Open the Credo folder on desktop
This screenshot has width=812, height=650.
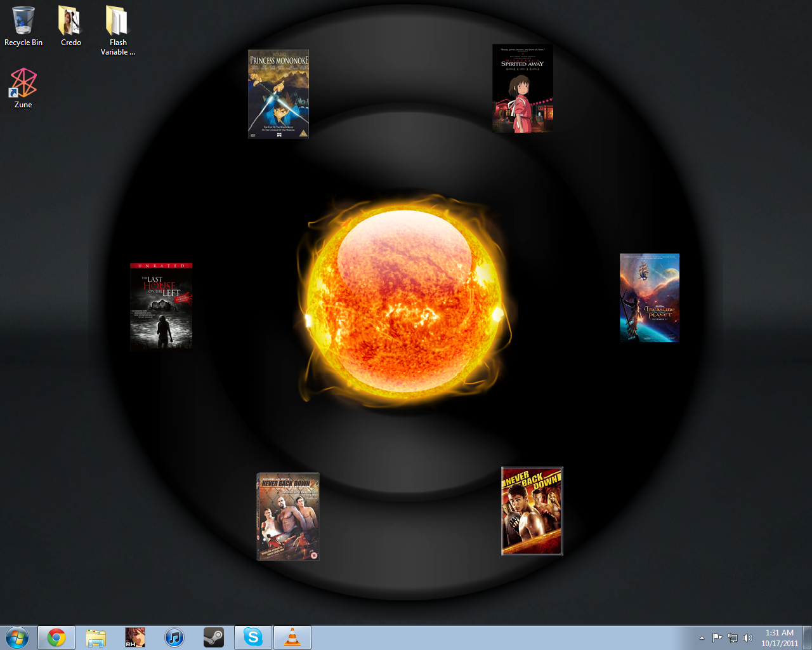70,27
